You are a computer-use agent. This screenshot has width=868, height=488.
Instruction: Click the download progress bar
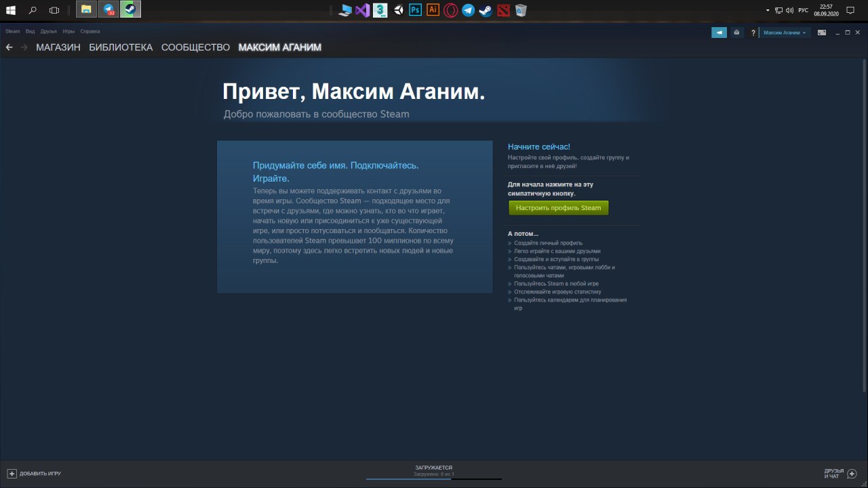(x=434, y=479)
